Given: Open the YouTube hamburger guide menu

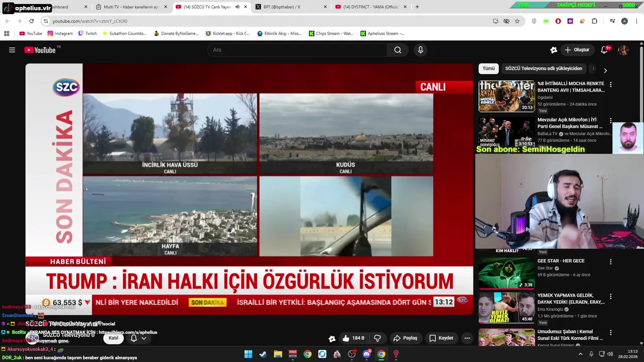Looking at the screenshot, I should point(12,50).
